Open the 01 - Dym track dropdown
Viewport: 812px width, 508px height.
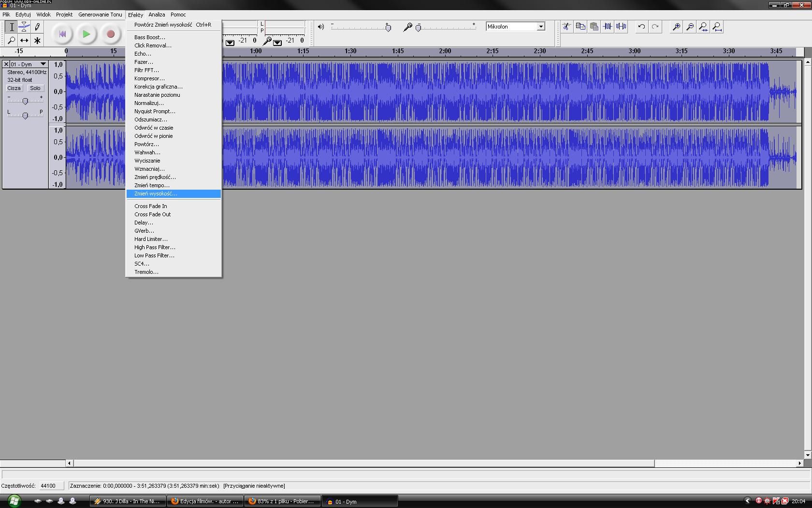[x=43, y=64]
